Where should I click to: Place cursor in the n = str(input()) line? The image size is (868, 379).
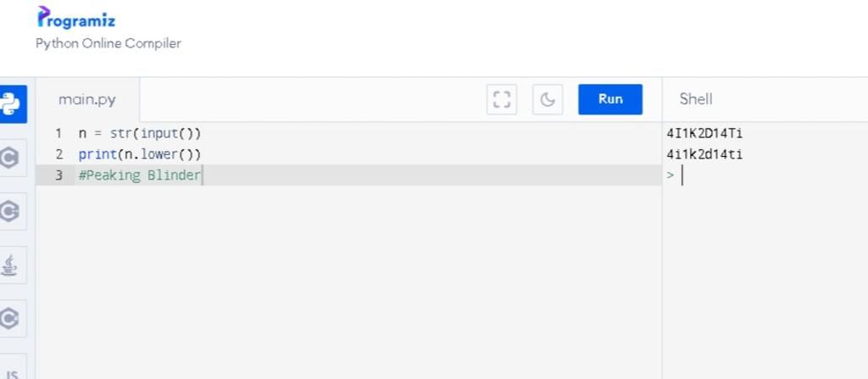point(140,133)
